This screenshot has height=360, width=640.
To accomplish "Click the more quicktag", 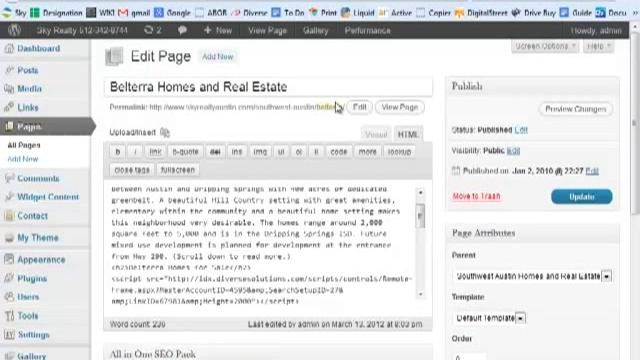I will click(x=367, y=152).
